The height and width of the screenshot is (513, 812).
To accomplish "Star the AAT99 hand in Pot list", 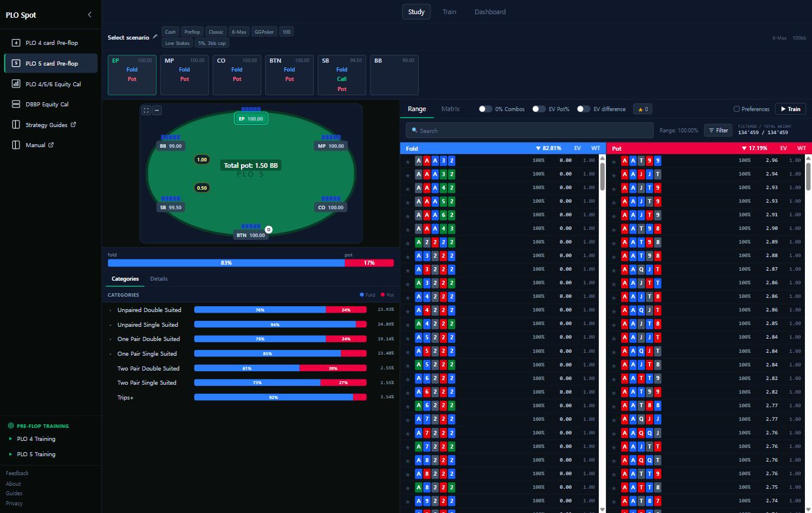I will coord(614,161).
